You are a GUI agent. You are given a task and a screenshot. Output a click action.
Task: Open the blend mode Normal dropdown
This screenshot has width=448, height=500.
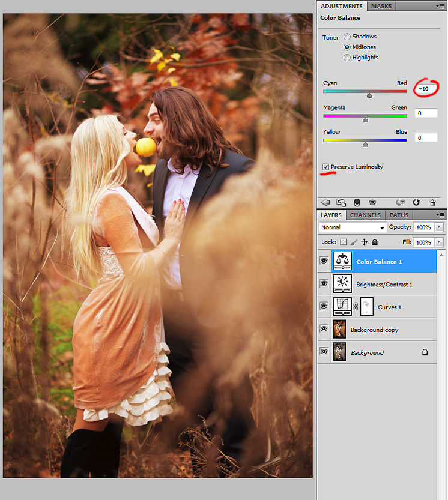coord(353,227)
